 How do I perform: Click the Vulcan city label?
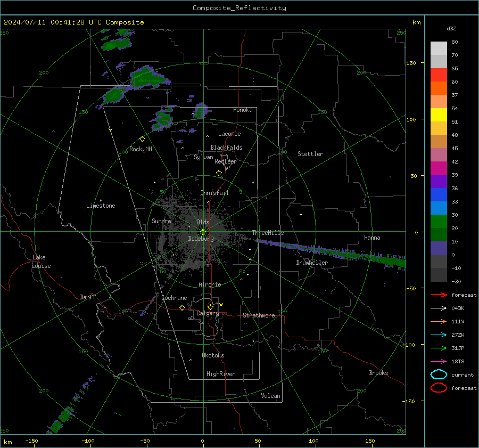pos(271,396)
